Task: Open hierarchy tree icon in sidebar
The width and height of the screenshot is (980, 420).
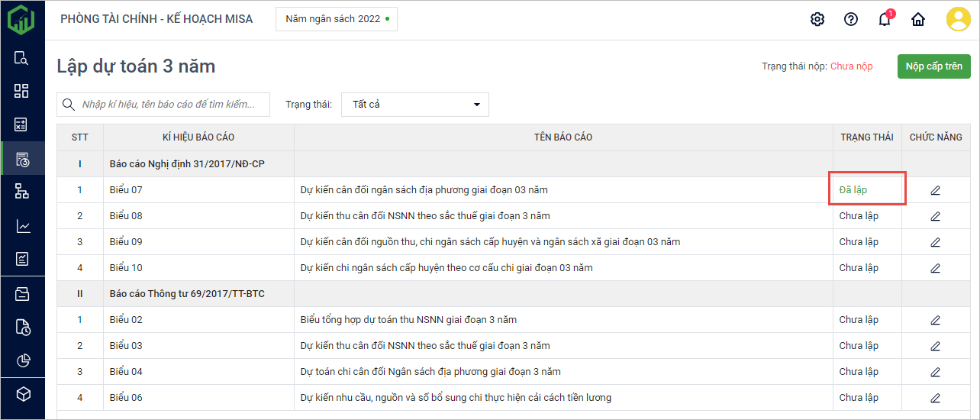Action: coord(22,192)
